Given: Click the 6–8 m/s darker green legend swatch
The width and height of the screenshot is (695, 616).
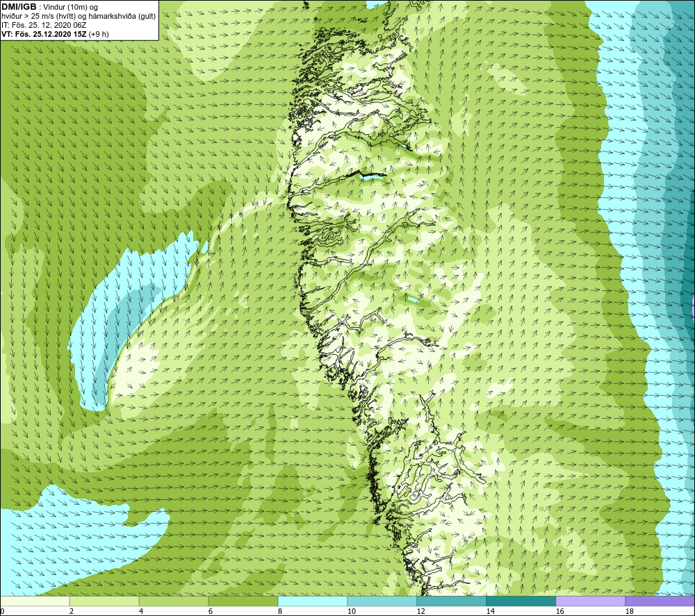Looking at the screenshot, I should tap(243, 601).
